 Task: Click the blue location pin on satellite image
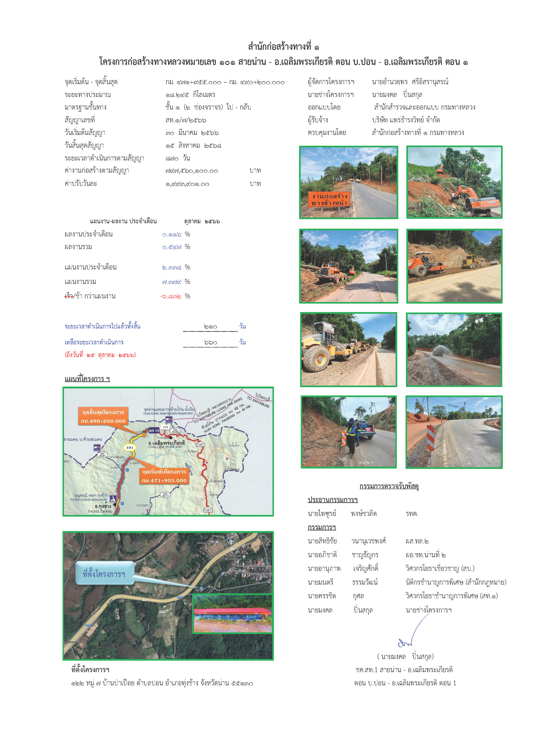click(x=201, y=588)
